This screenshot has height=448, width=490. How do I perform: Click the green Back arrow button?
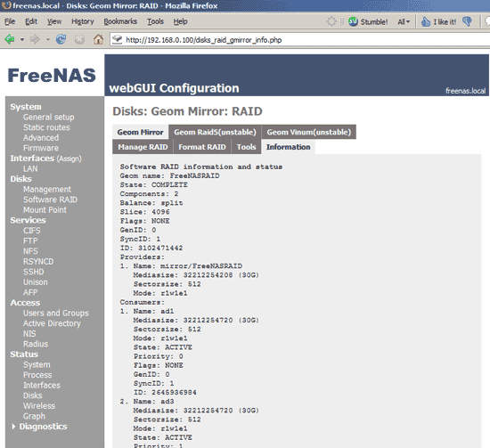click(10, 39)
